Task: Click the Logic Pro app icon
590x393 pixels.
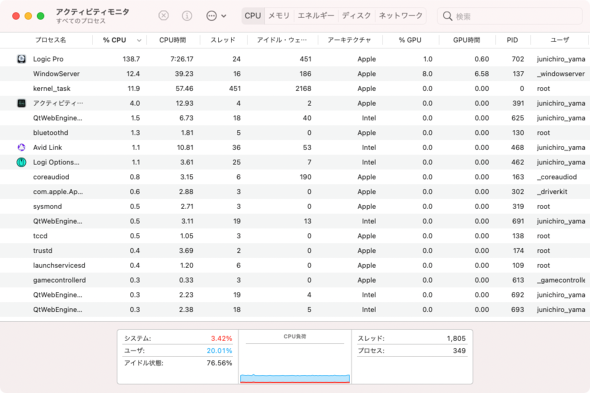Action: click(x=21, y=59)
